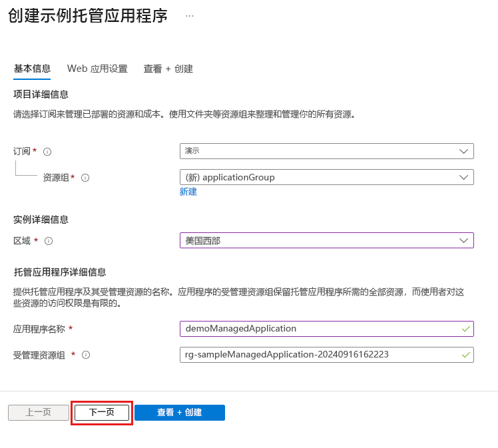498x448 pixels.
Task: Click the 区域 field label
Action: pyautogui.click(x=22, y=241)
